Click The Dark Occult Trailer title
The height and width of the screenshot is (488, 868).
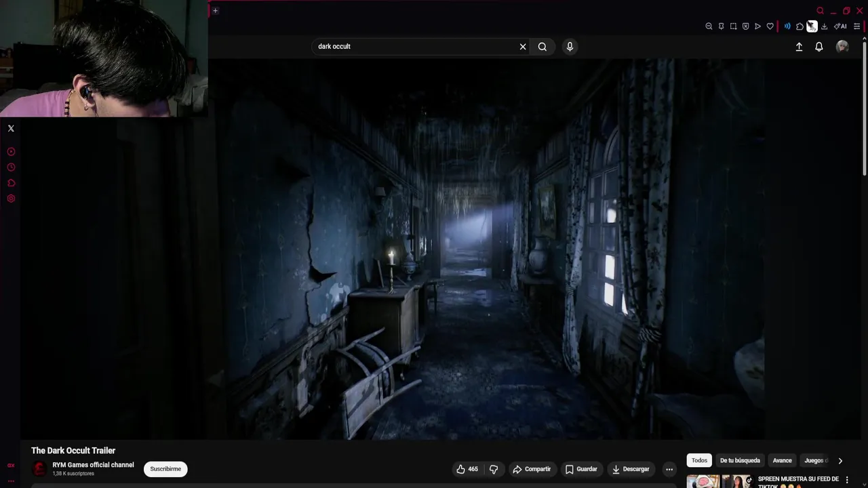click(73, 451)
